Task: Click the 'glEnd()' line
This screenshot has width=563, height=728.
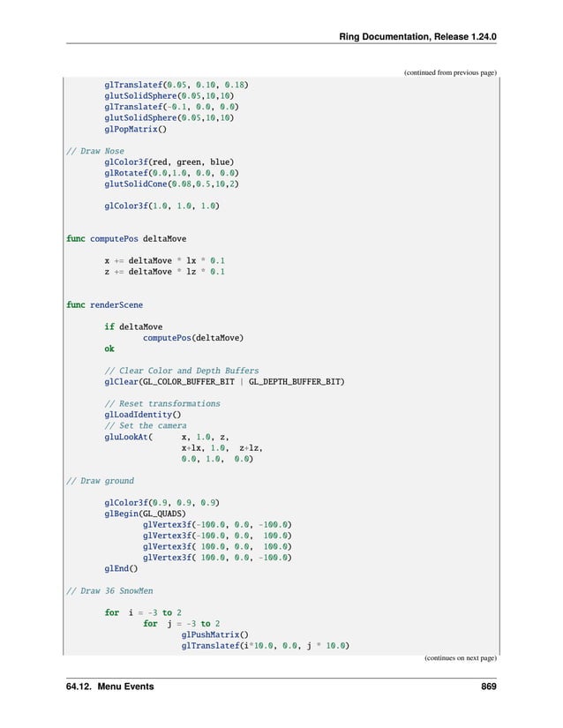Action: tap(121, 569)
